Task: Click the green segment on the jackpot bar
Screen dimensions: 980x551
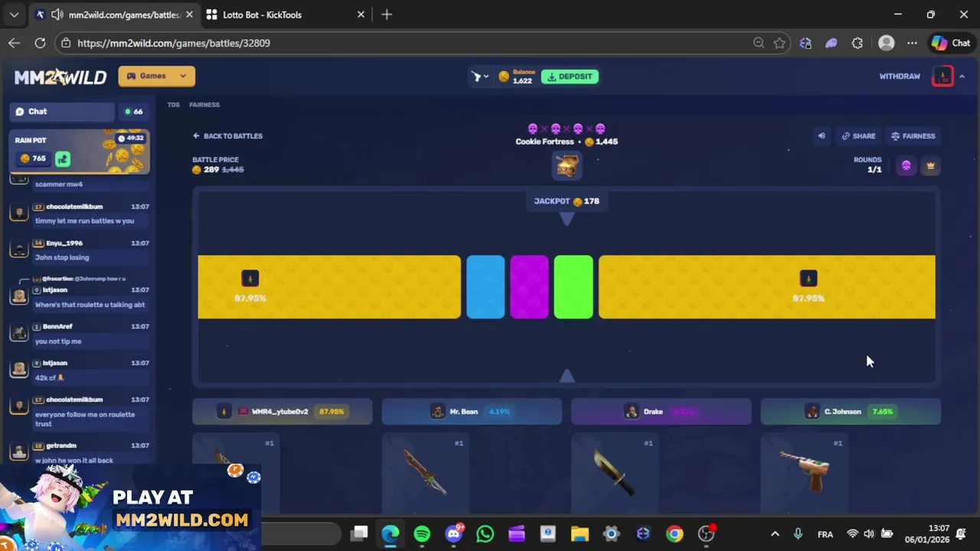Action: pos(573,287)
